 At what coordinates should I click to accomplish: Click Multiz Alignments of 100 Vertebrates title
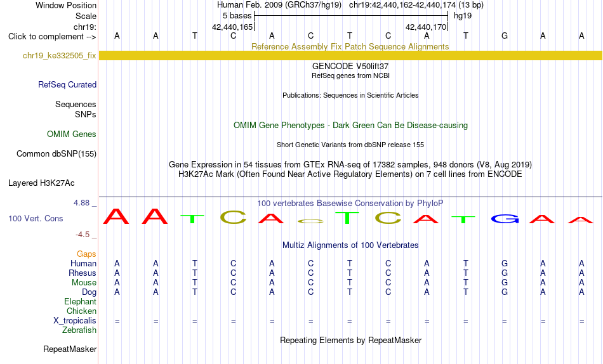350,245
